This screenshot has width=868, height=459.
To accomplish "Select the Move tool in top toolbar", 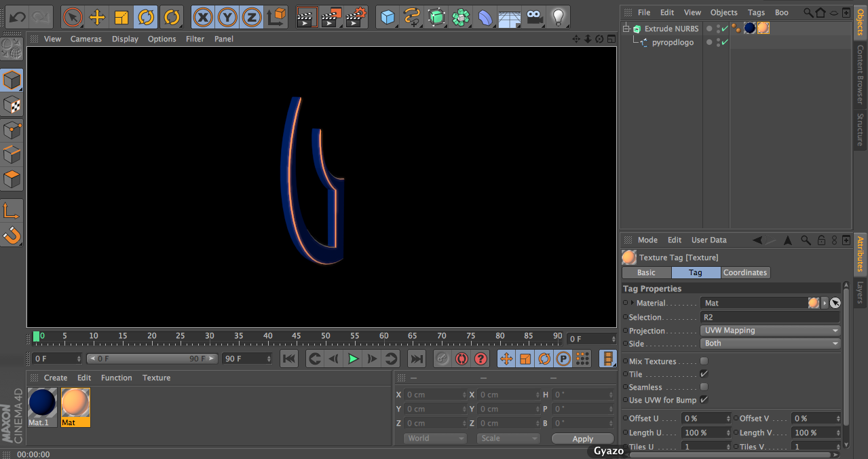I will 97,17.
